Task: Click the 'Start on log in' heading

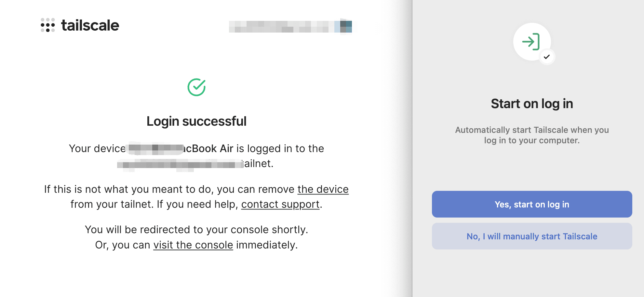Action: [x=532, y=104]
